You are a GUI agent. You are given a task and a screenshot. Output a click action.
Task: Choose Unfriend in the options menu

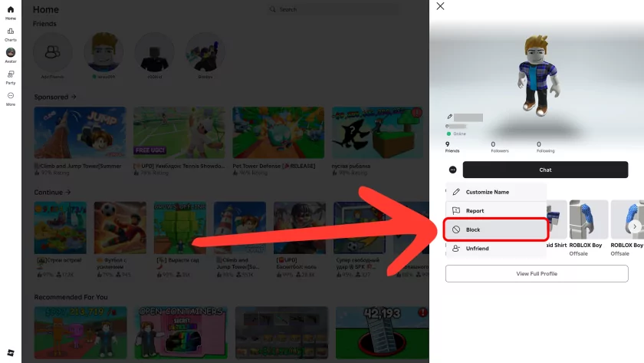pos(496,249)
